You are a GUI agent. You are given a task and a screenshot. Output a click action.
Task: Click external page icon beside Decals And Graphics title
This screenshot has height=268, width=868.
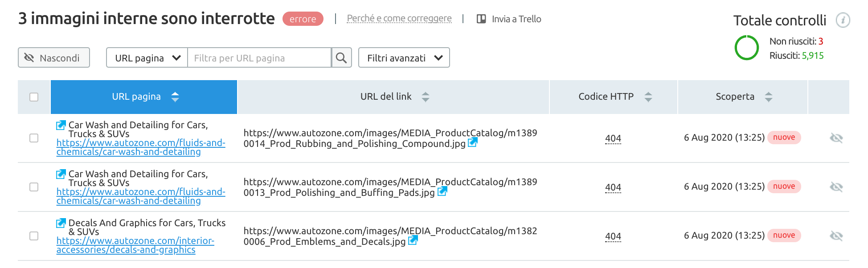(x=61, y=223)
